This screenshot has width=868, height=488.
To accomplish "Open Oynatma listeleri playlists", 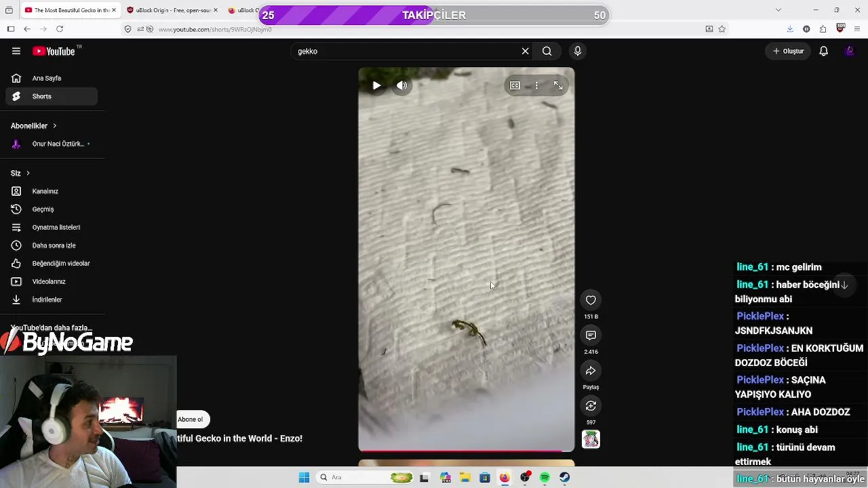I will pyautogui.click(x=52, y=227).
